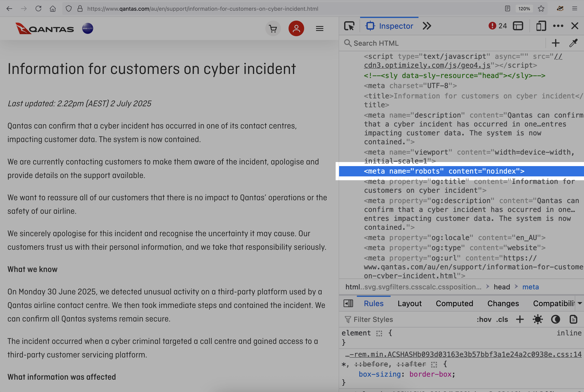
Task: Open the rem.min CSS source link
Action: coord(464,354)
